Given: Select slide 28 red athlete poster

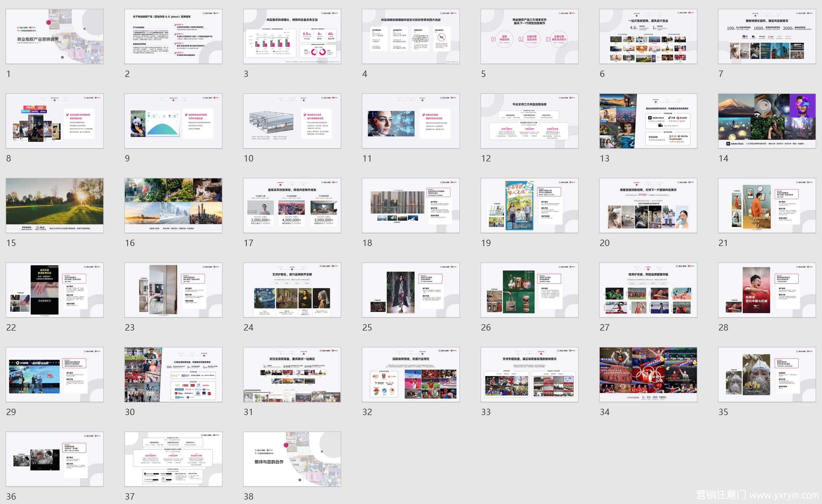Looking at the screenshot, I should pos(767,290).
